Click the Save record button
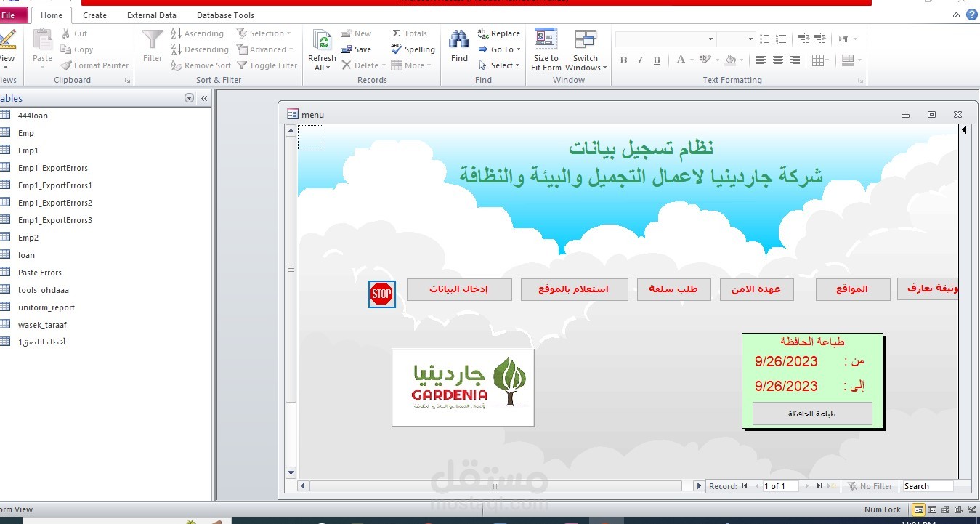Image resolution: width=980 pixels, height=524 pixels. click(x=356, y=49)
